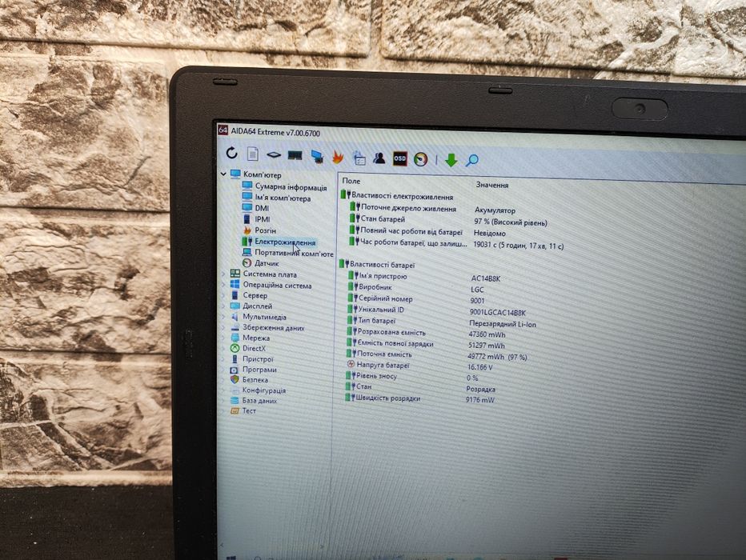746x560 pixels.
Task: Open the DMI tree item
Action: (x=262, y=208)
